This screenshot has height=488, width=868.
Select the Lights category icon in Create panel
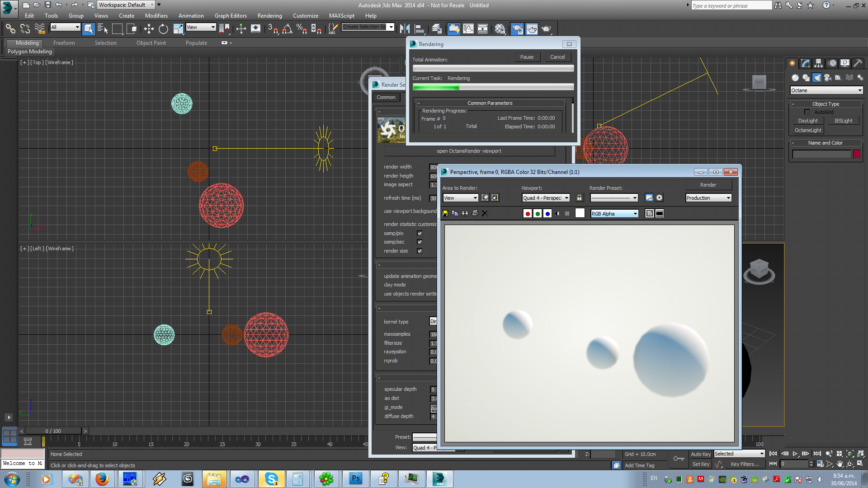pyautogui.click(x=817, y=78)
